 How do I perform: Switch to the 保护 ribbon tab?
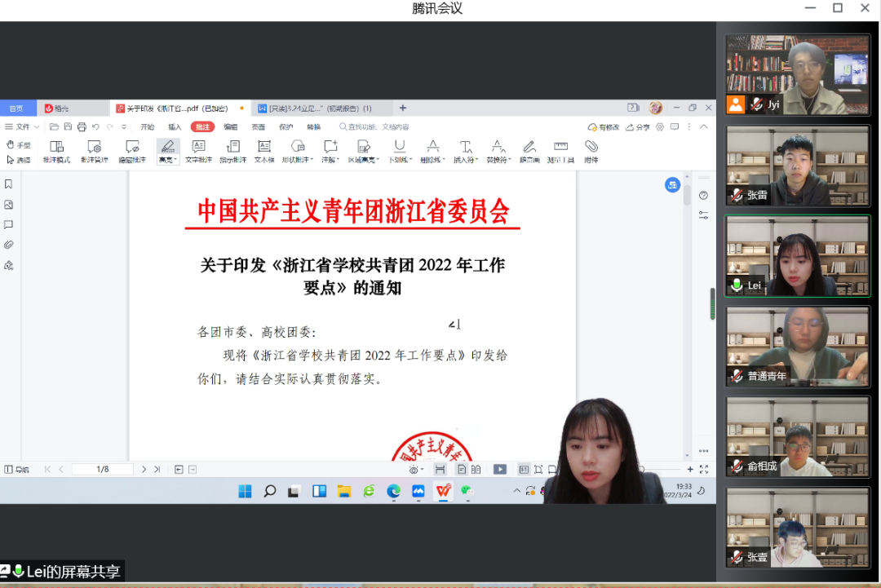[x=286, y=127]
